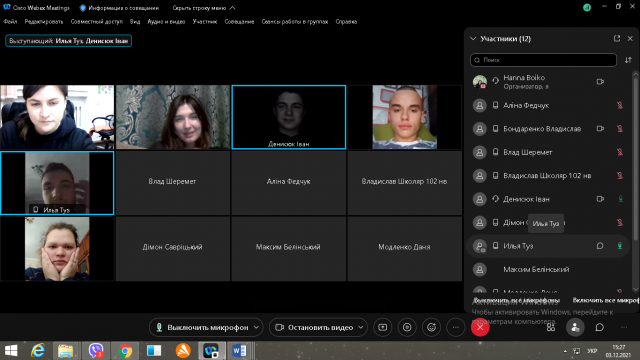Open panel options ellipsis at bottom right

pos(624,327)
